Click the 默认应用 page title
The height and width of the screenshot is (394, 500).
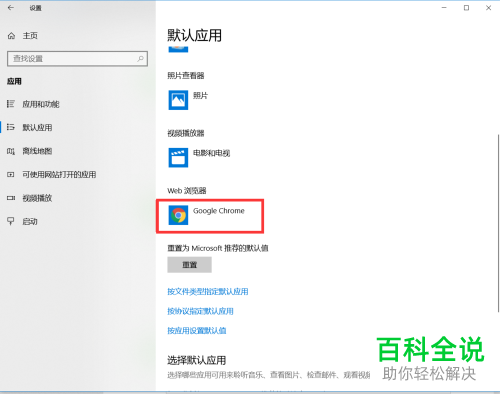[194, 35]
